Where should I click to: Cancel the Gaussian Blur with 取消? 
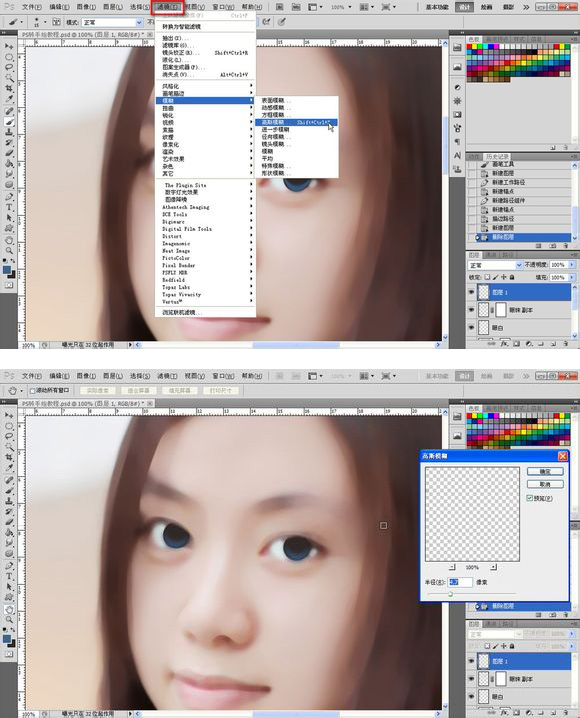click(545, 484)
